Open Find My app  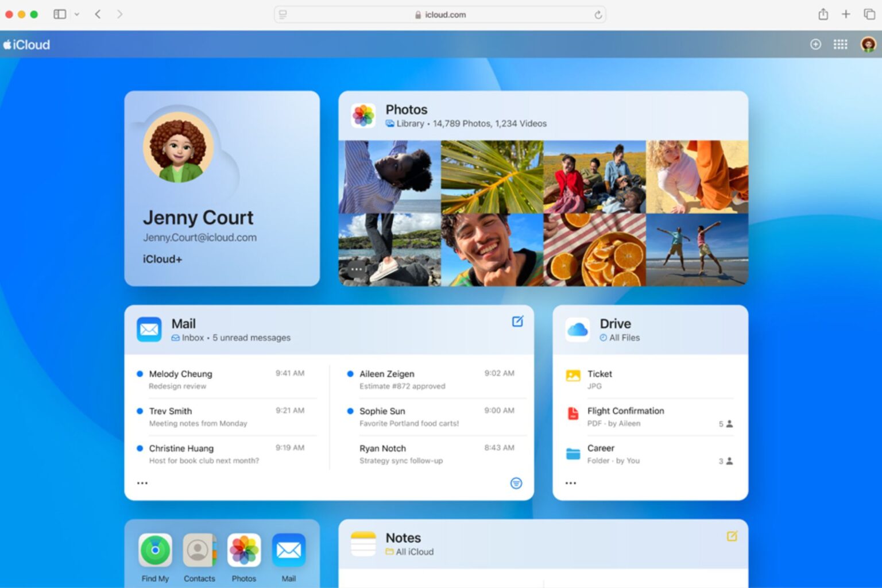(155, 550)
